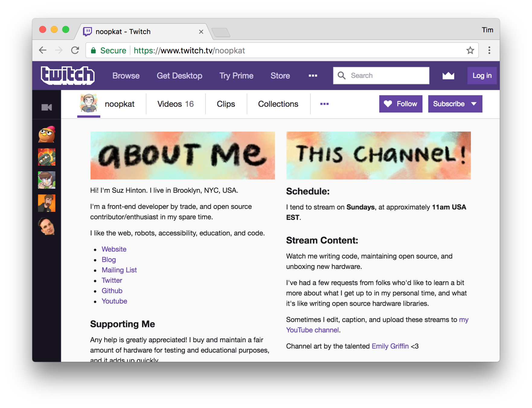Click the About Me banner image
This screenshot has height=408, width=532.
[183, 155]
